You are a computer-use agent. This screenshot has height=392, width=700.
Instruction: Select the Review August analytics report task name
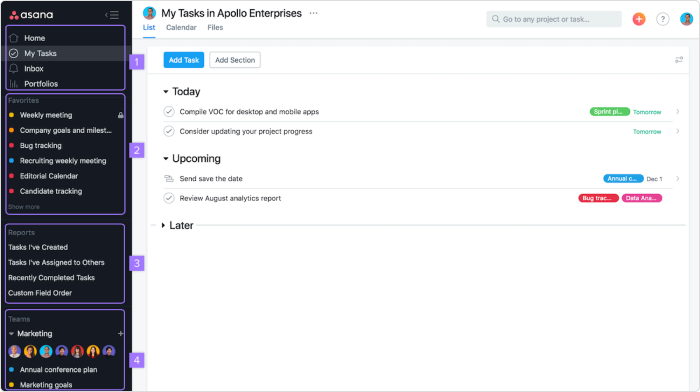(230, 198)
